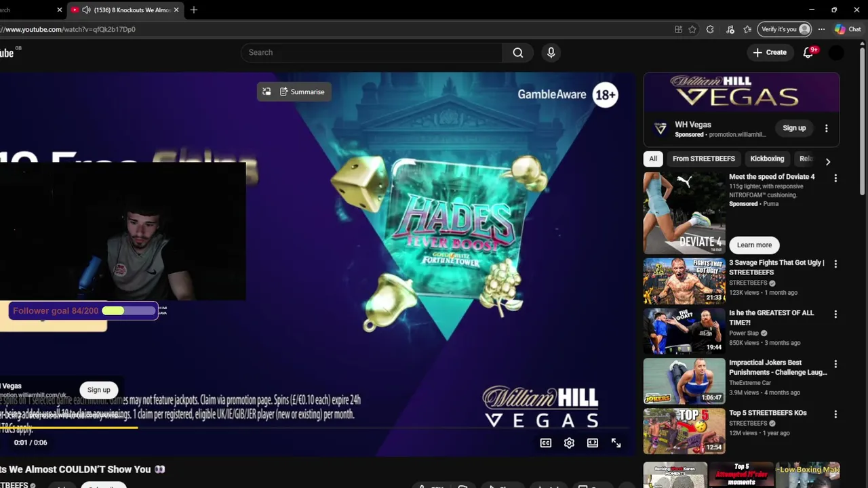Click the Create button

point(770,52)
